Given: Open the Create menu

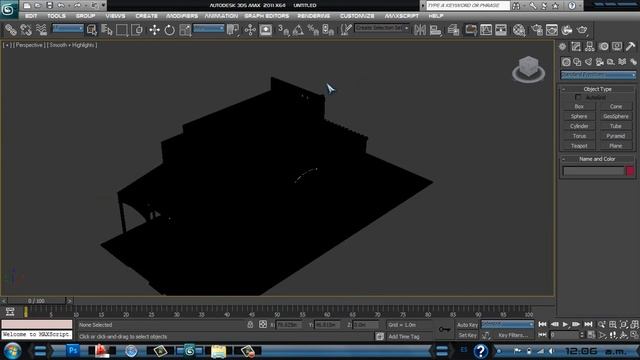Looking at the screenshot, I should click(147, 16).
